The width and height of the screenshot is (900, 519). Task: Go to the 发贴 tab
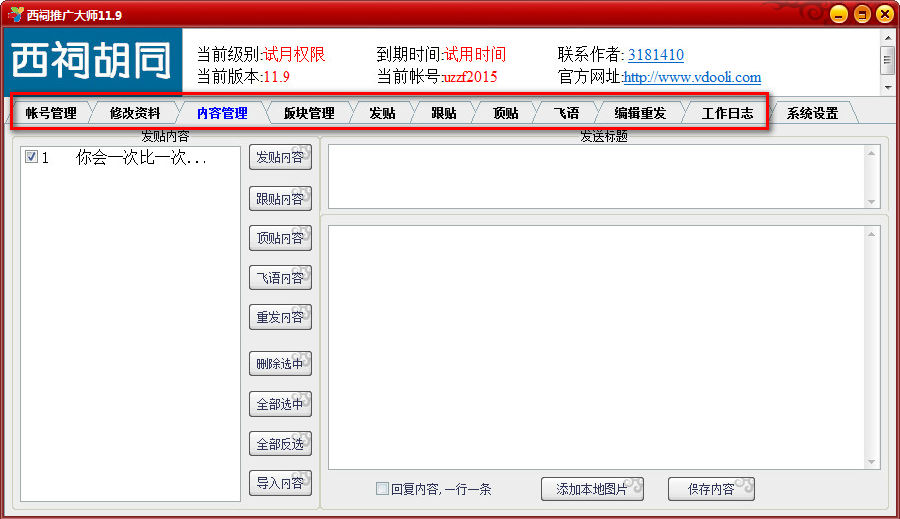click(x=382, y=113)
